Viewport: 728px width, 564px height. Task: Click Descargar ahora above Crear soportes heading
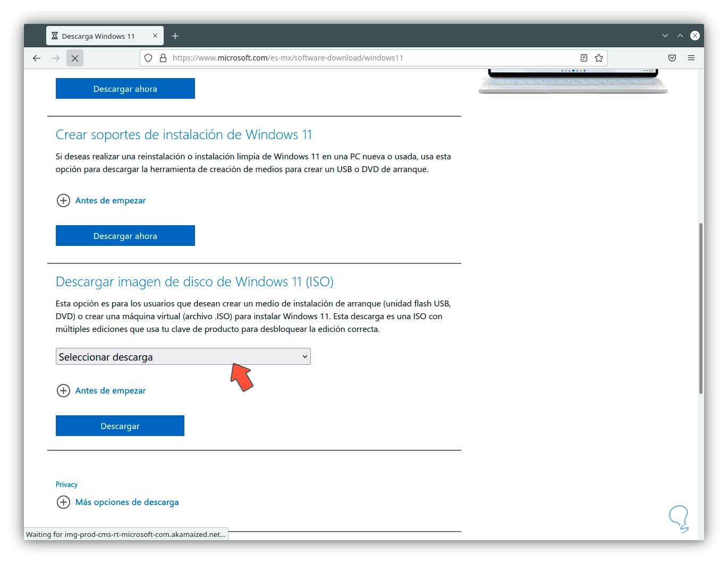tap(125, 89)
